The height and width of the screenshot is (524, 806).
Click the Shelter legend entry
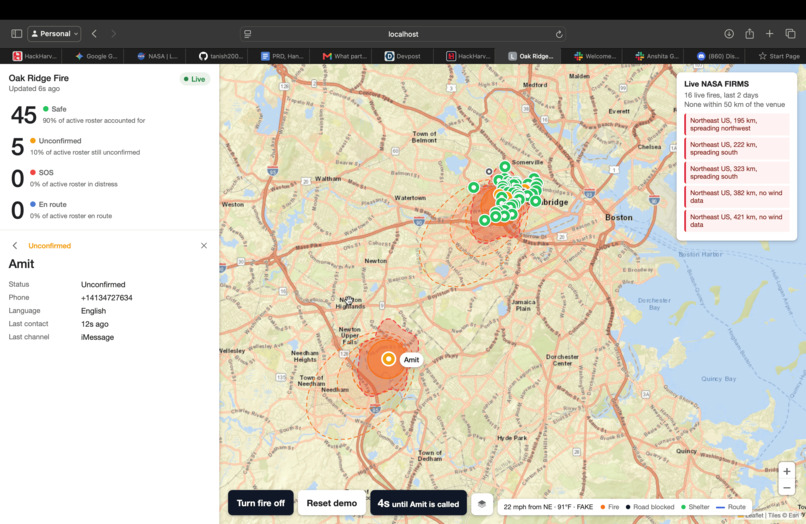[695, 507]
